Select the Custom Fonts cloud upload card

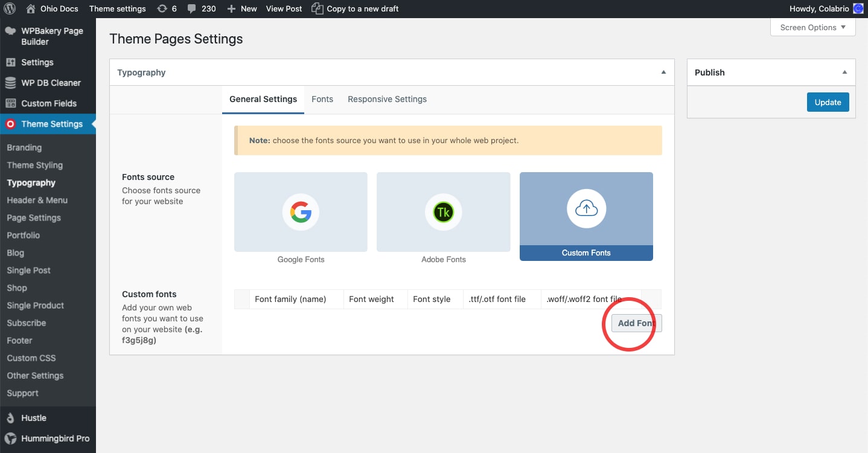tap(586, 216)
